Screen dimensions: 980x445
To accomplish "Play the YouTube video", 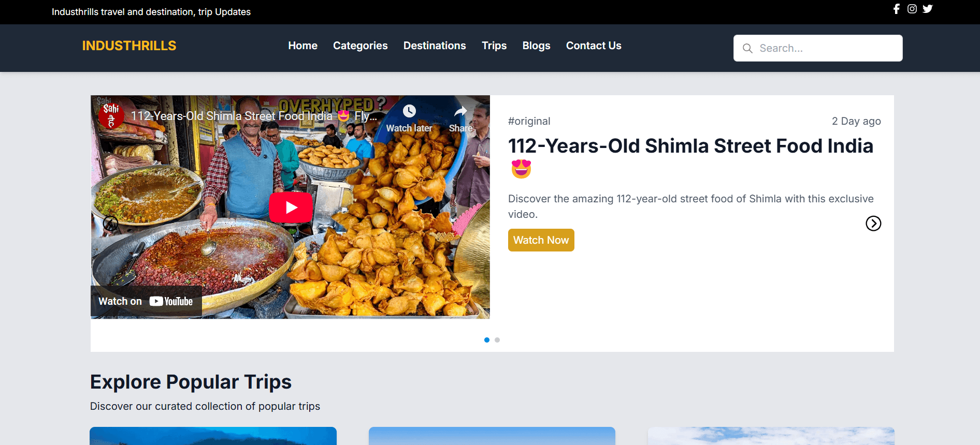I will (291, 207).
